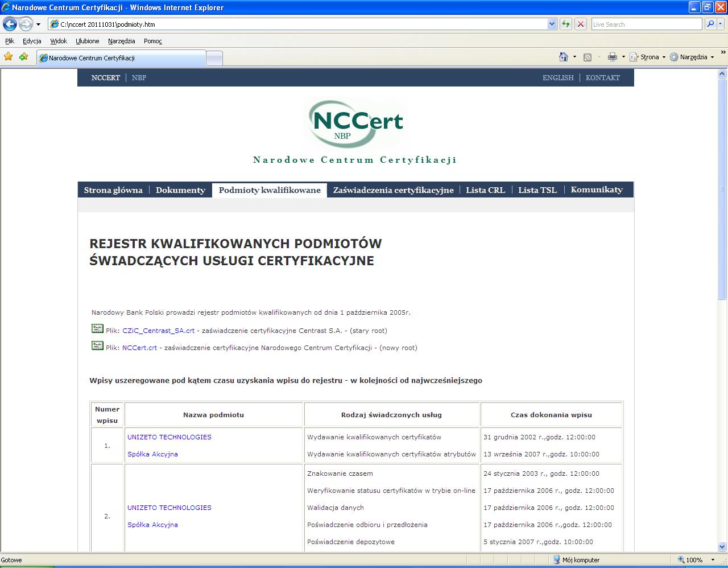
Task: Open the Narzędzia gear toolbar menu
Action: (x=692, y=57)
